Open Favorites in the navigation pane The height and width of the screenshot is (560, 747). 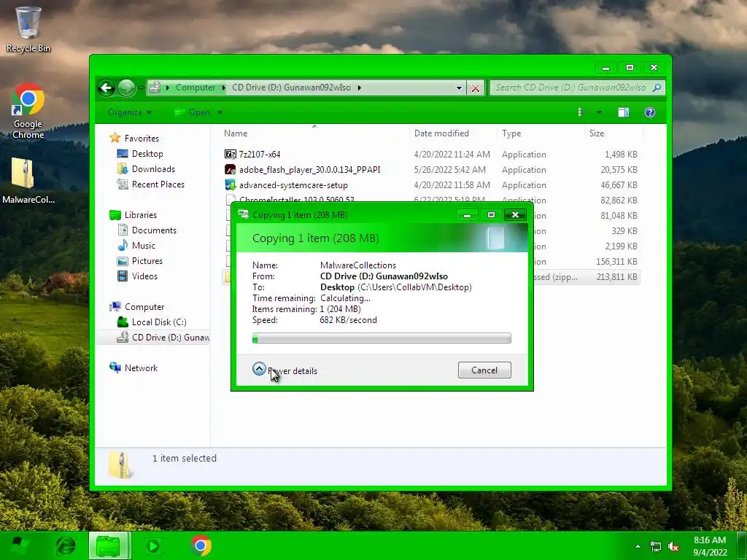tap(142, 138)
